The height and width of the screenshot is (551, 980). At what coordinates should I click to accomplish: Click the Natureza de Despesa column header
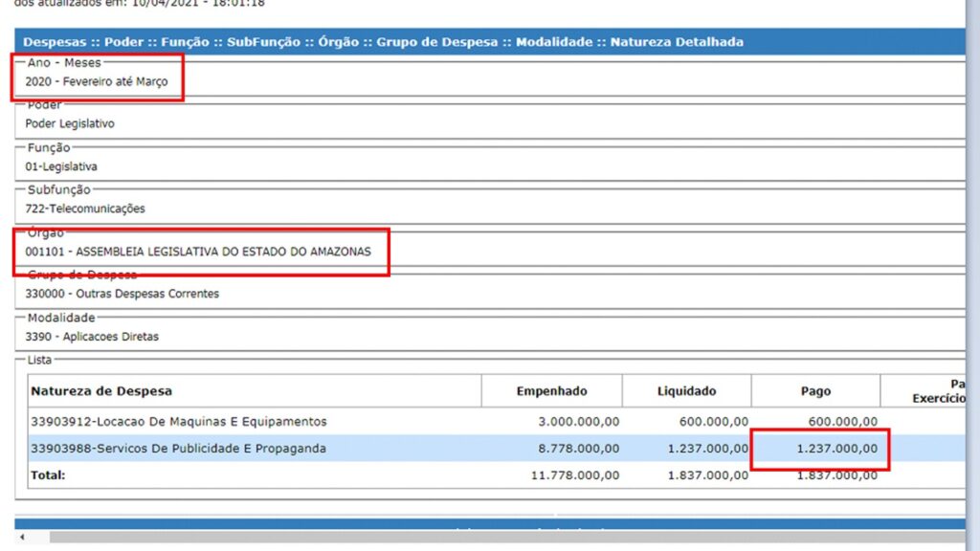[x=101, y=391]
